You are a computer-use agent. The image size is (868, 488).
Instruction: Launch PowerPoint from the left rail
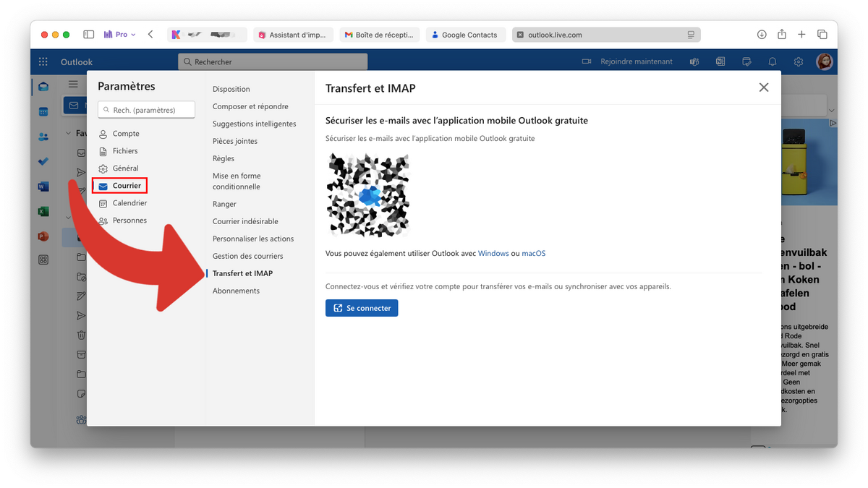(x=43, y=236)
